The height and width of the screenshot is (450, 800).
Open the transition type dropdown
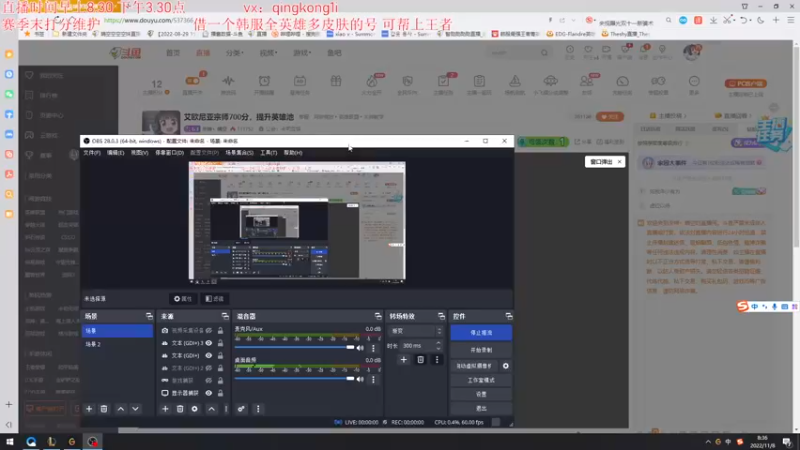(415, 331)
